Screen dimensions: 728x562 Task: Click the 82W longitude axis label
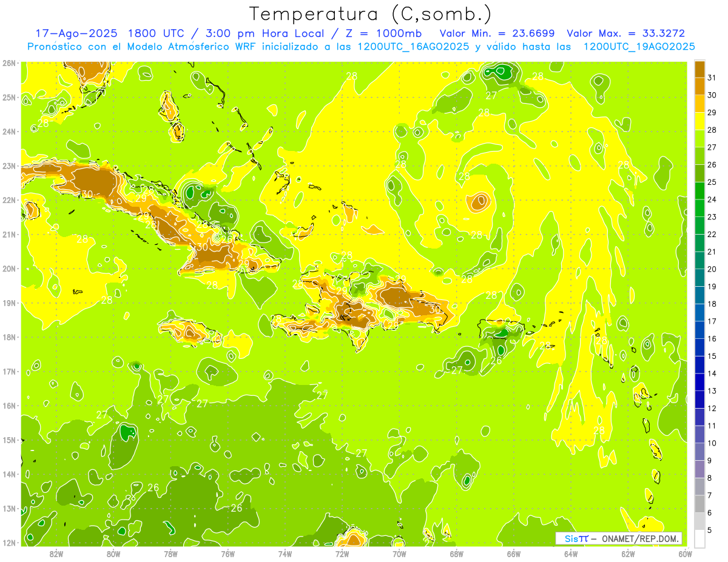(x=56, y=554)
